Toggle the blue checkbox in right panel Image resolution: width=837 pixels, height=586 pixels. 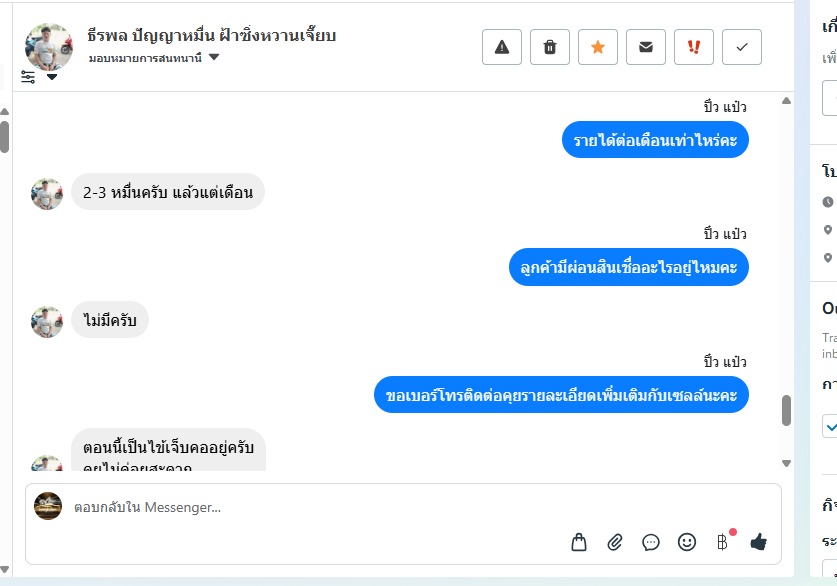[830, 426]
